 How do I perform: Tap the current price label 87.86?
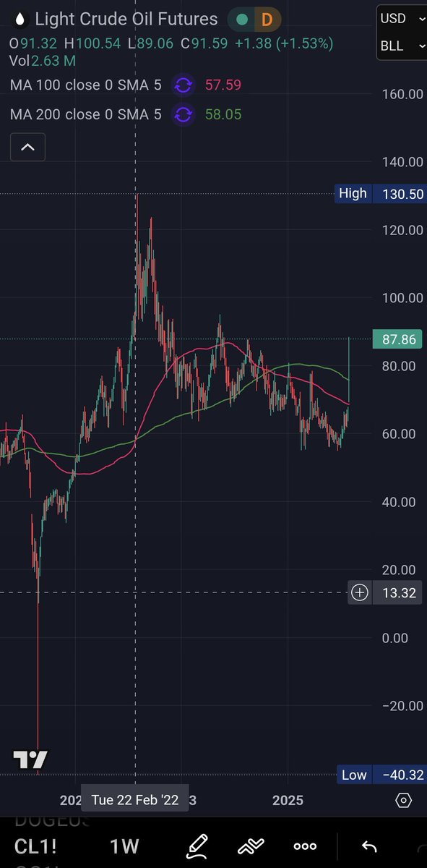point(399,339)
